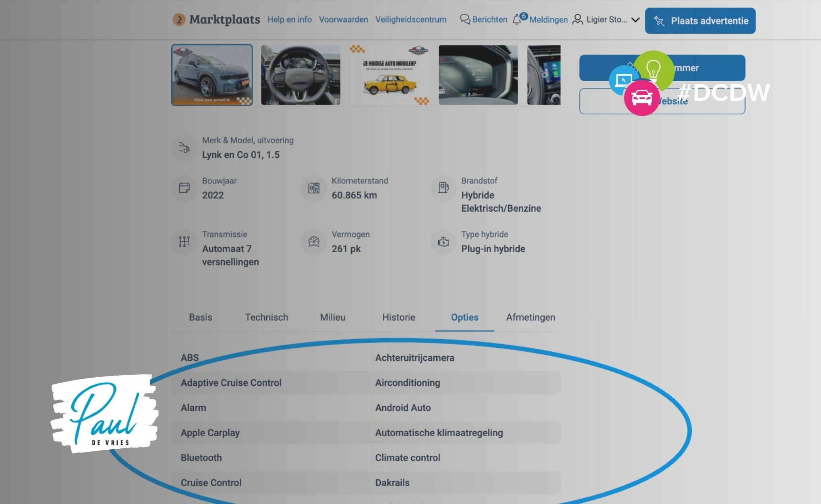Click the "Achteruitrijcamera" option

pyautogui.click(x=415, y=358)
